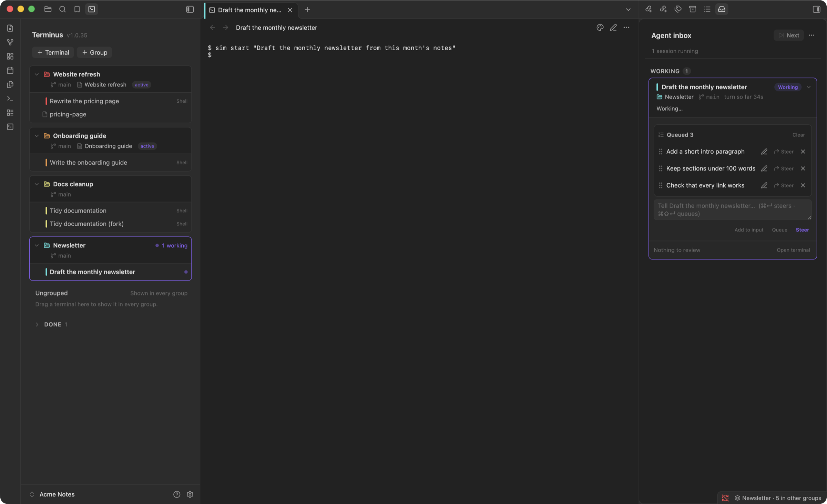This screenshot has width=827, height=504.
Task: Open a new tab with plus button
Action: (307, 10)
